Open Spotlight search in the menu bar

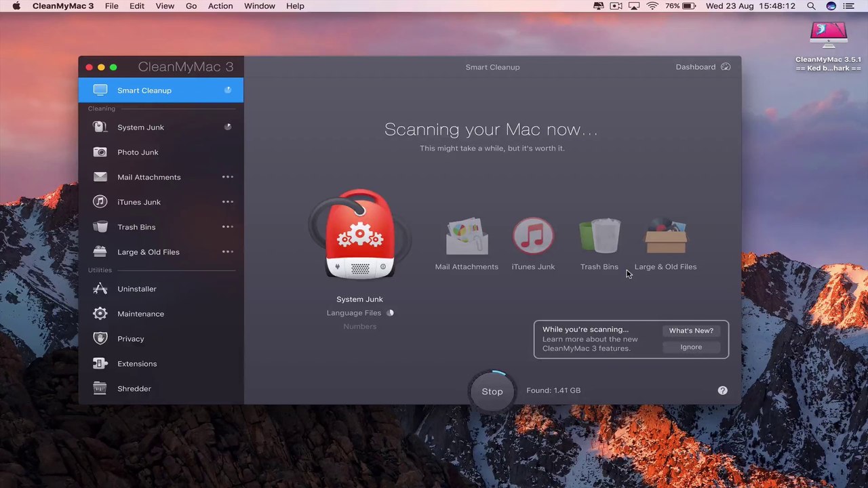point(811,6)
